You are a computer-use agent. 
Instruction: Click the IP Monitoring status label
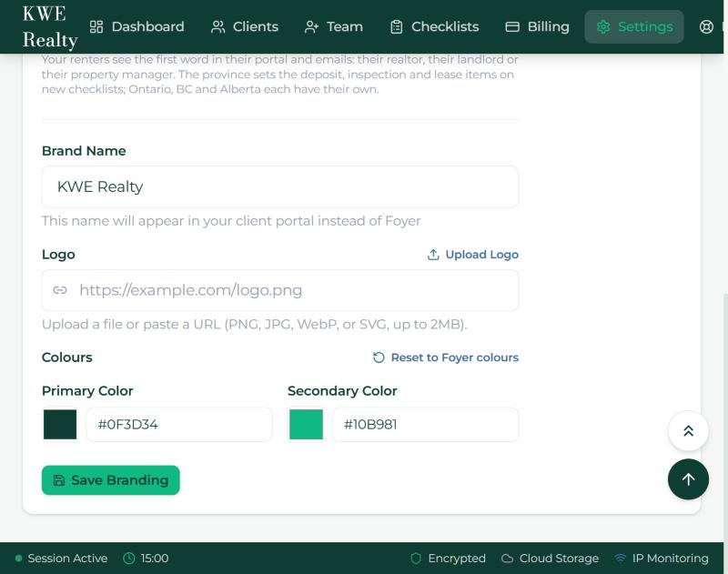(x=671, y=559)
